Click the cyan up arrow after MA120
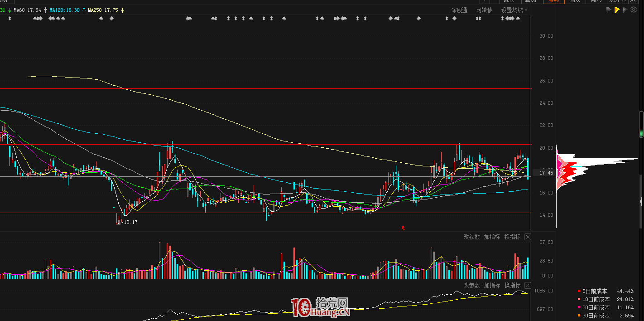The height and width of the screenshot is (321, 644). pos(84,10)
